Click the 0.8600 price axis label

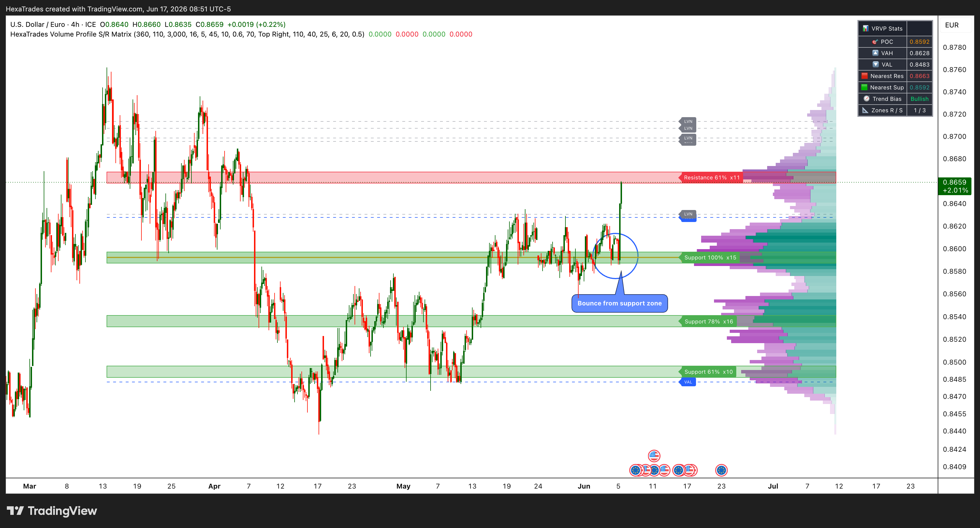(x=954, y=249)
